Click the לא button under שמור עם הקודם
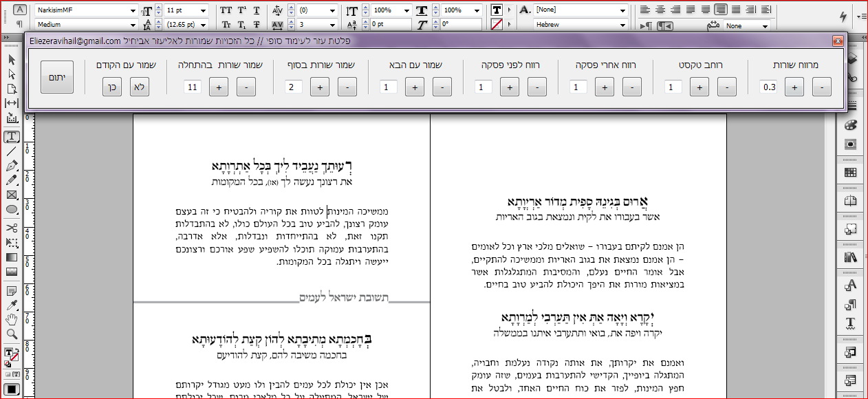Image resolution: width=868 pixels, height=399 pixels. click(140, 87)
